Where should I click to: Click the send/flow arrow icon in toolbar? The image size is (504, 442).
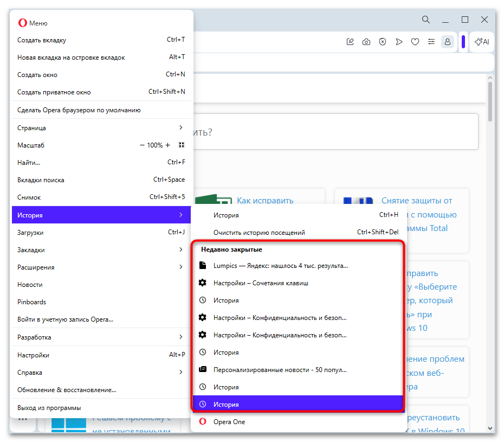click(x=398, y=42)
